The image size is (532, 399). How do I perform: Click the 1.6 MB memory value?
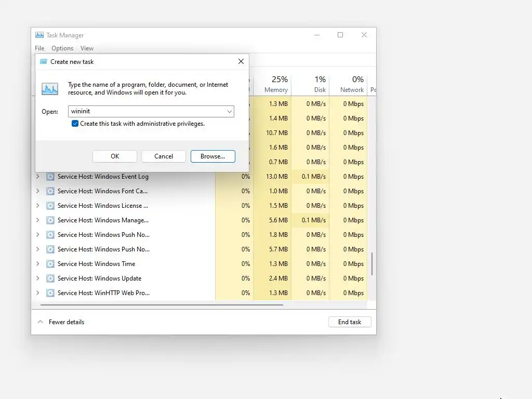point(278,147)
